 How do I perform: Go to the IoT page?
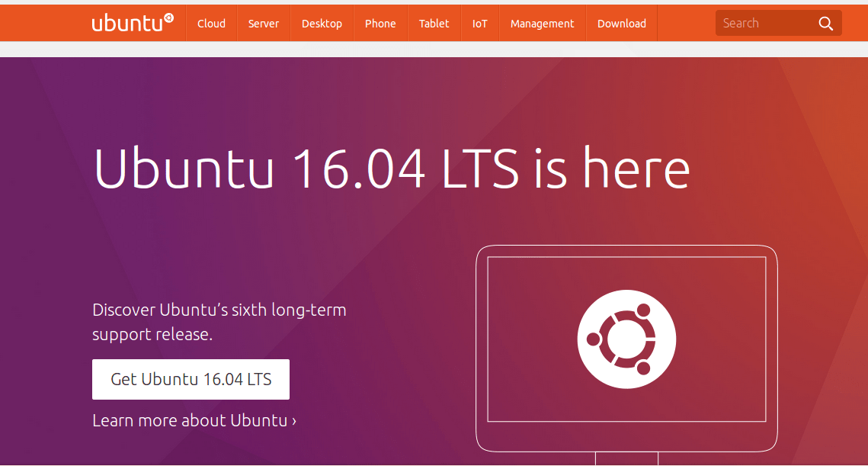(x=479, y=23)
